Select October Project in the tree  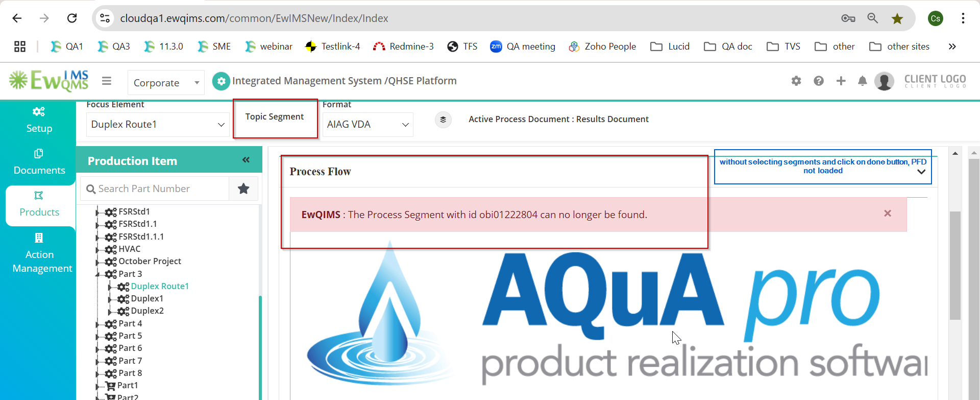pyautogui.click(x=150, y=261)
